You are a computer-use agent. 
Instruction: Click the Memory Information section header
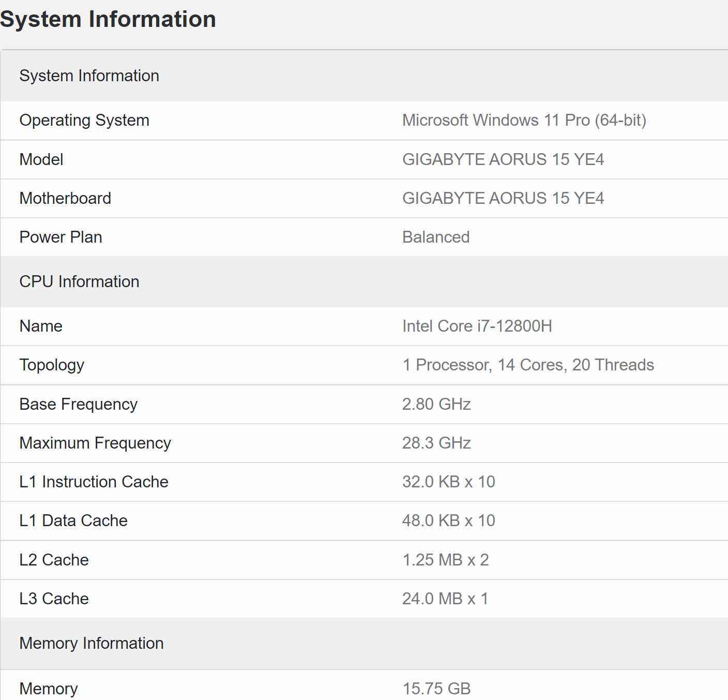pos(92,644)
